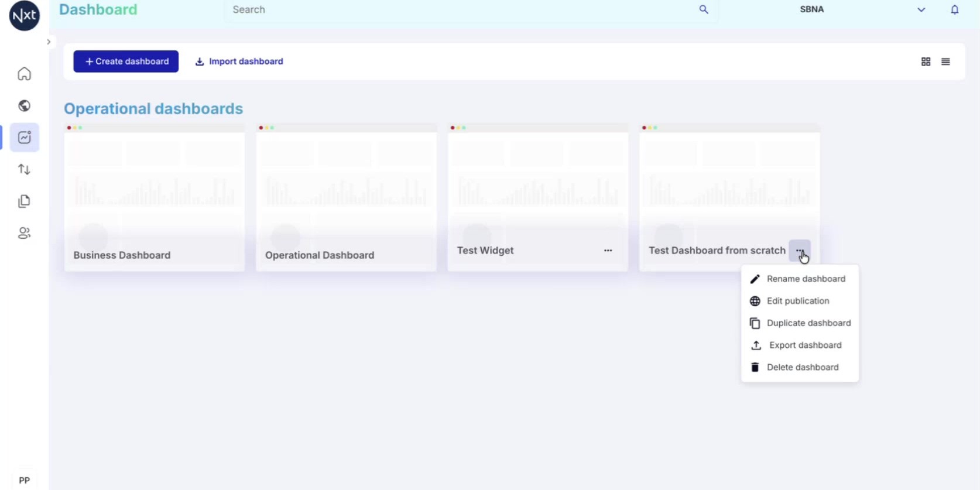Switch to grid view
The image size is (980, 490).
[x=926, y=61]
